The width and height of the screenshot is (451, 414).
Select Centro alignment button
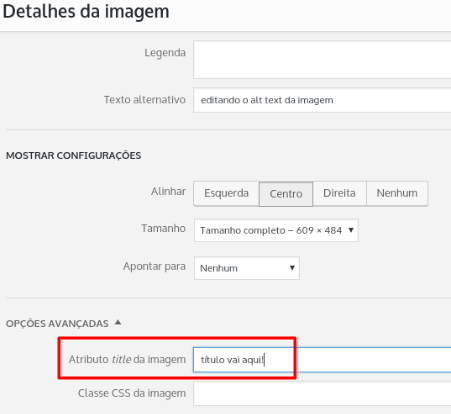286,194
